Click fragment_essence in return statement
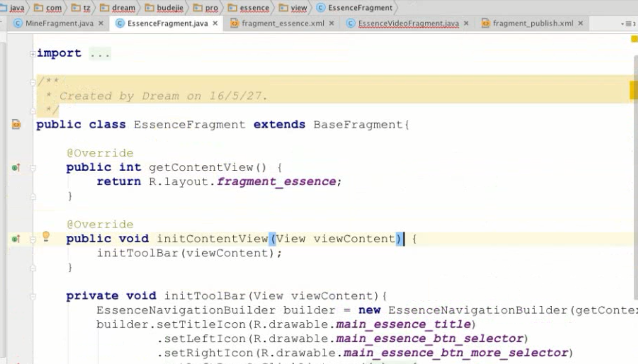Viewport: 638px width, 364px height. (276, 181)
